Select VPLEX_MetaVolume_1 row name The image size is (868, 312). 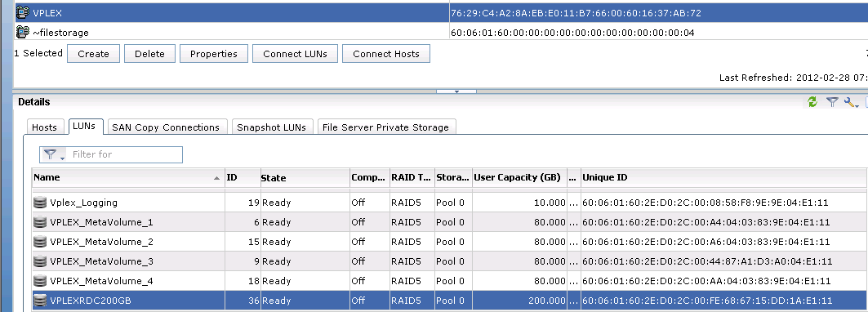101,222
